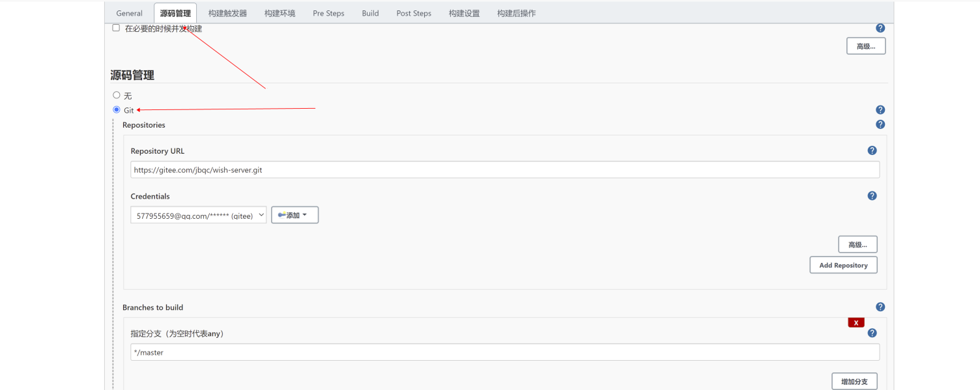The image size is (980, 390).
Task: Show help for Repositories section
Action: point(880,124)
